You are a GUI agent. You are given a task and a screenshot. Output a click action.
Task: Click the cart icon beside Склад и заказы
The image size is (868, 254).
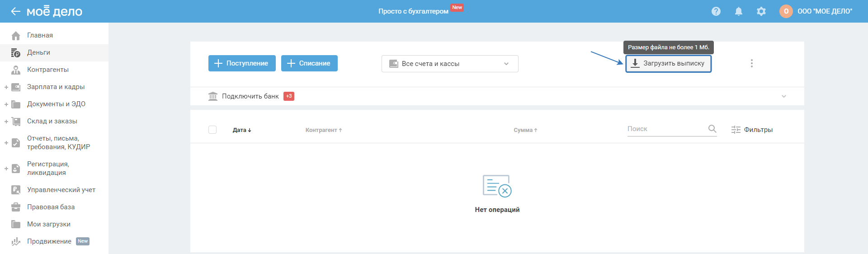[16, 121]
